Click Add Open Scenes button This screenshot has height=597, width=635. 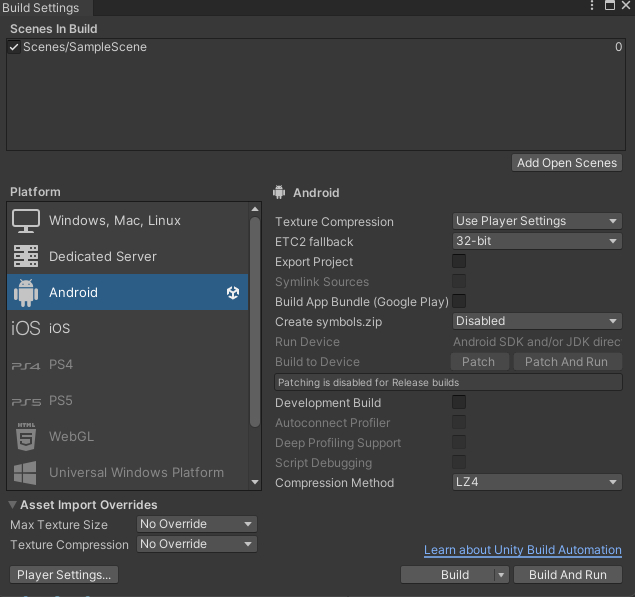(x=567, y=163)
